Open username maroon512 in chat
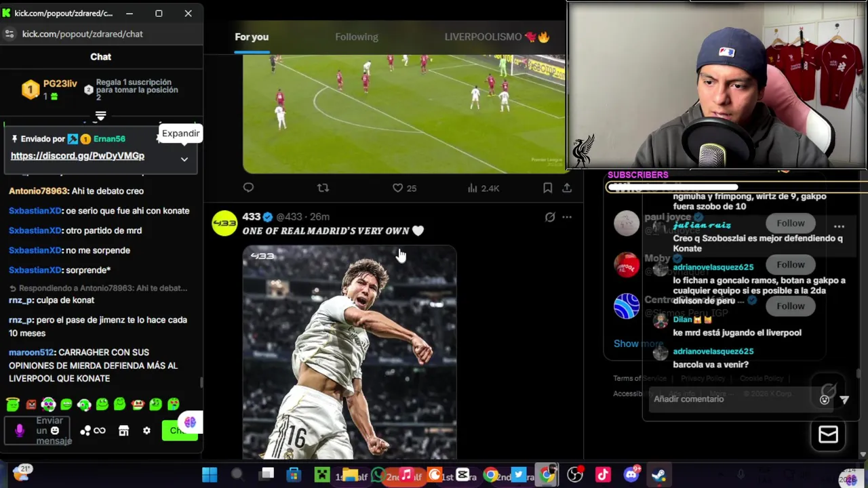 pos(31,352)
